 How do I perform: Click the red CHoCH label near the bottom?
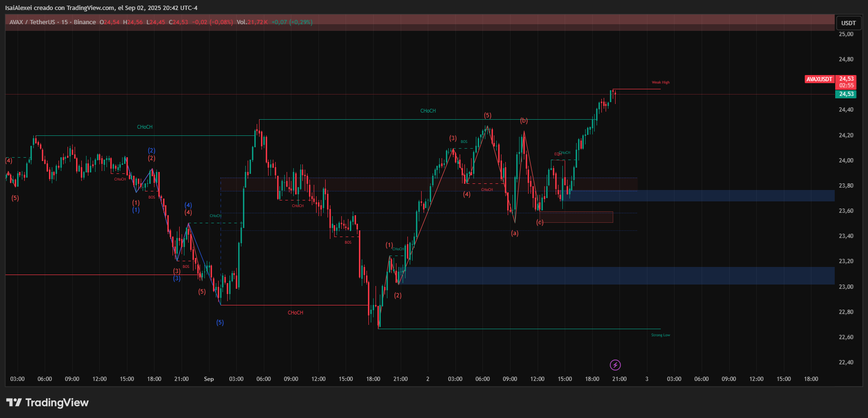[295, 313]
